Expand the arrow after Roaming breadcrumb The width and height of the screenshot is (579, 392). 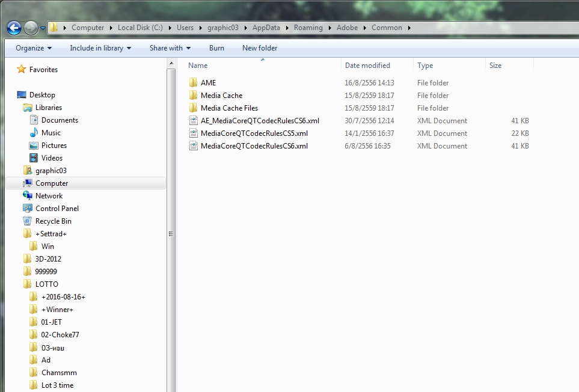click(329, 28)
